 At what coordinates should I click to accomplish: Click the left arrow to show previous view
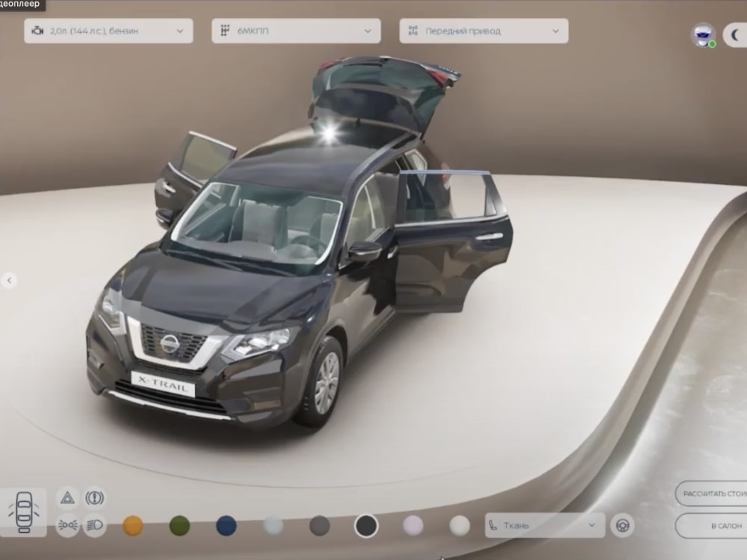(x=9, y=281)
